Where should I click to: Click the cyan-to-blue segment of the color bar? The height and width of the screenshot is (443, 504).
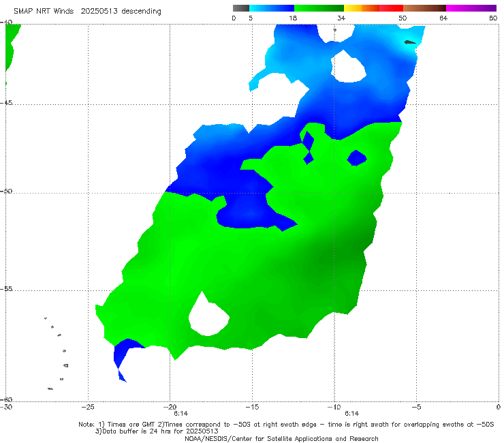[271, 8]
